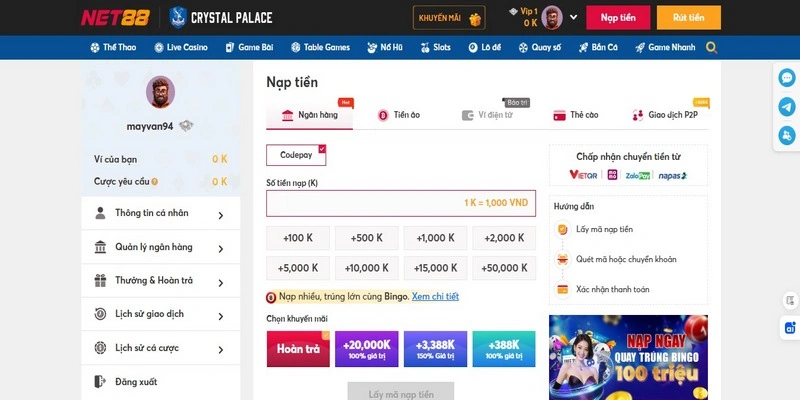The width and height of the screenshot is (800, 400).
Task: Click the Số tiền nạp amount field
Action: pyautogui.click(x=401, y=203)
